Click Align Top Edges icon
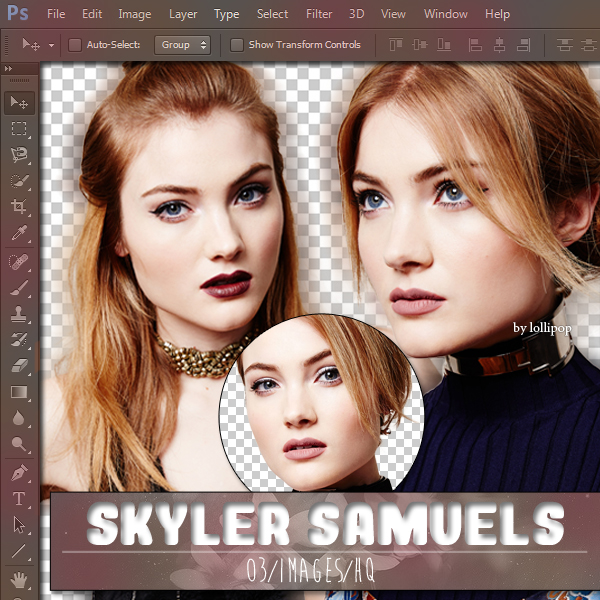600x600 pixels. 396,45
